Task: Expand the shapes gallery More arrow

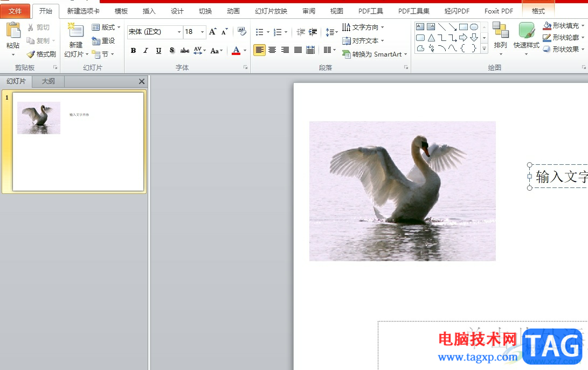Action: coord(484,48)
